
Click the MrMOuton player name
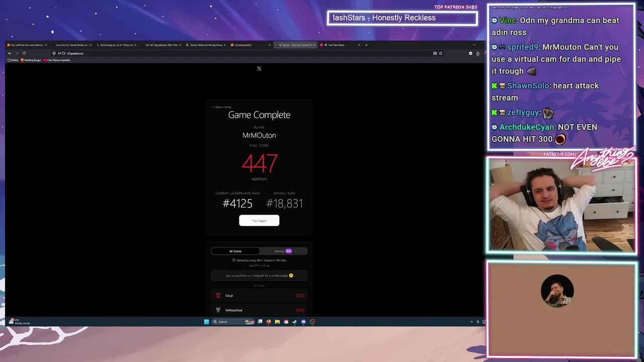coord(259,135)
